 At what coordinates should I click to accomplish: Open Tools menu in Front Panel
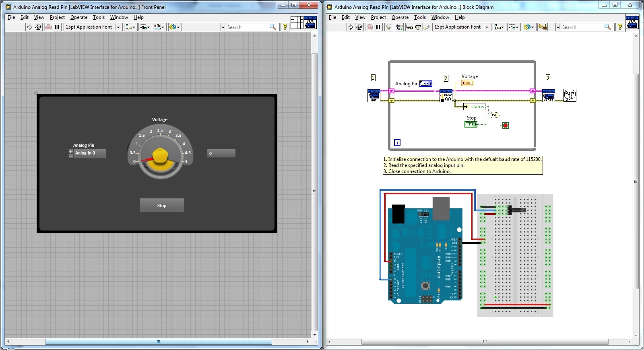point(99,17)
